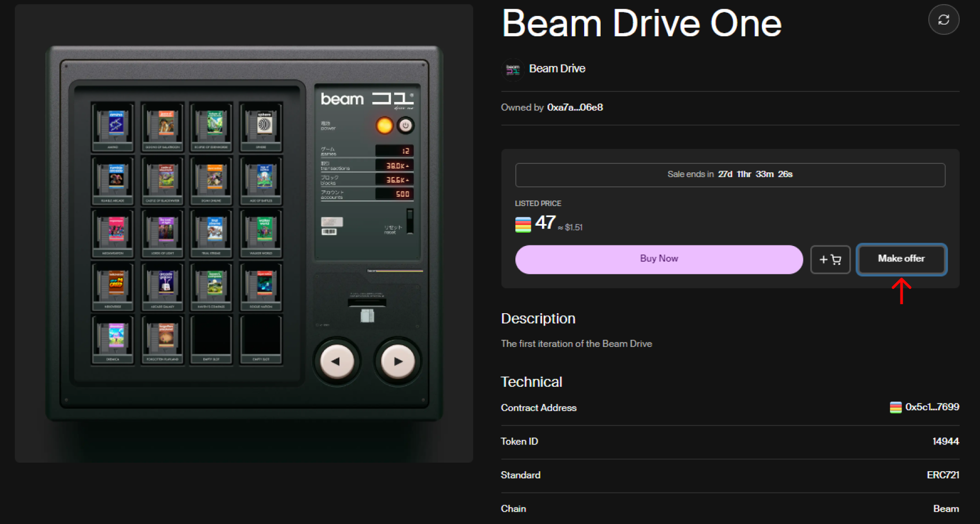Click the Buy Now button
Image resolution: width=980 pixels, height=524 pixels.
[659, 259]
